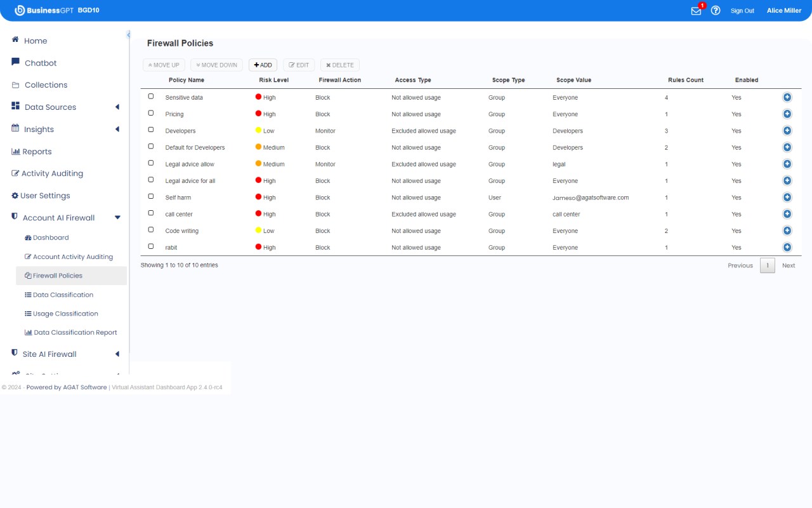The image size is (812, 508).
Task: Click plus icon on Code writing row
Action: click(787, 231)
